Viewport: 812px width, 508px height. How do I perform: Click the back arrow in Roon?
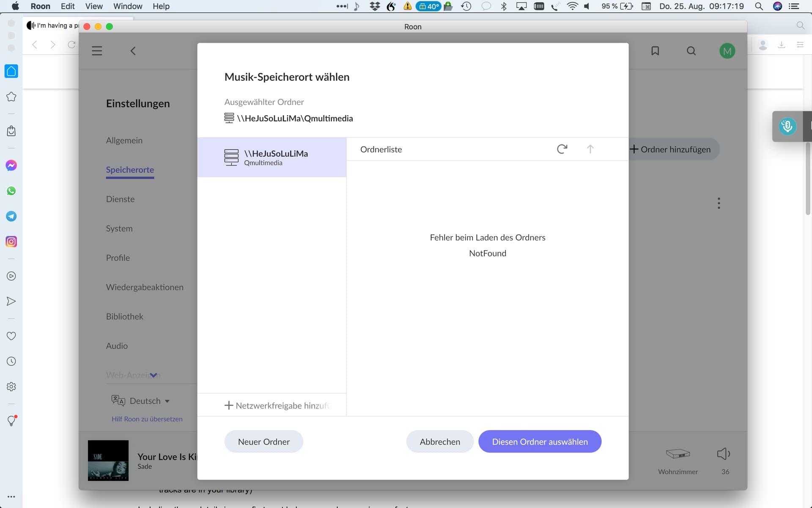click(133, 51)
